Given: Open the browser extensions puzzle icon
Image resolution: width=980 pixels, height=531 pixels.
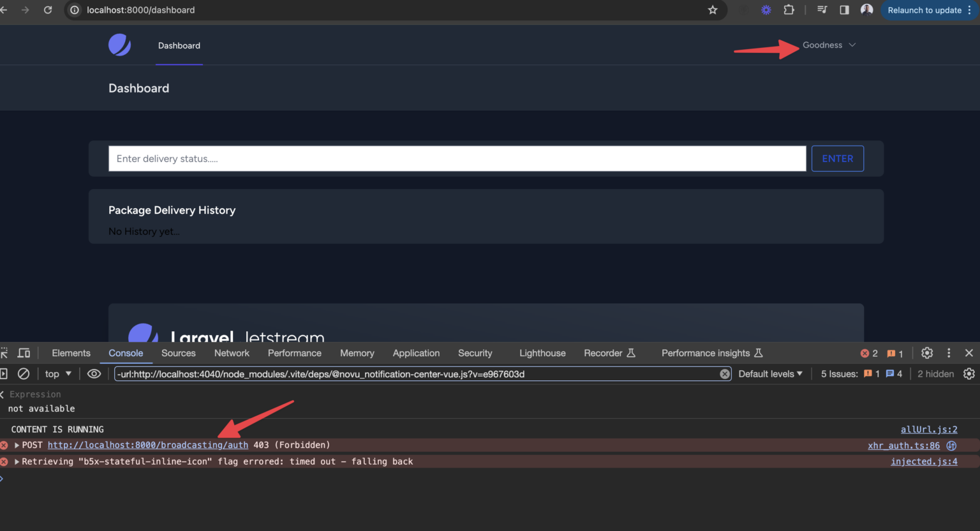Looking at the screenshot, I should tap(789, 10).
